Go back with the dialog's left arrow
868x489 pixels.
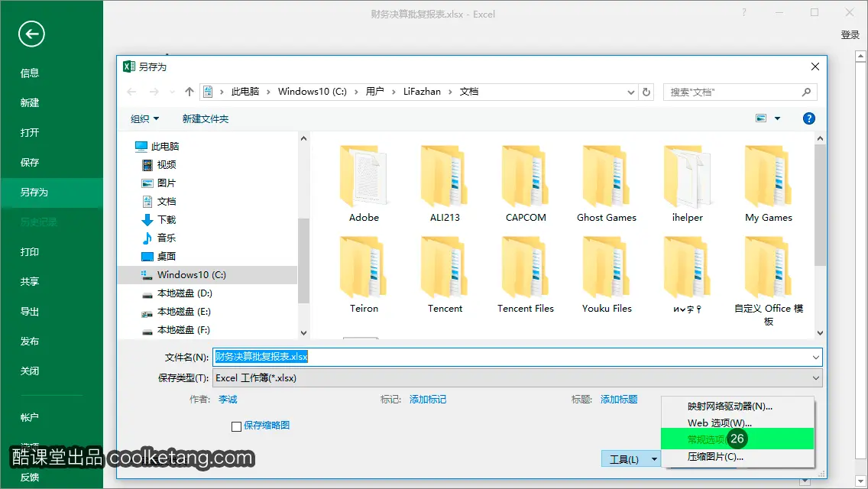131,92
